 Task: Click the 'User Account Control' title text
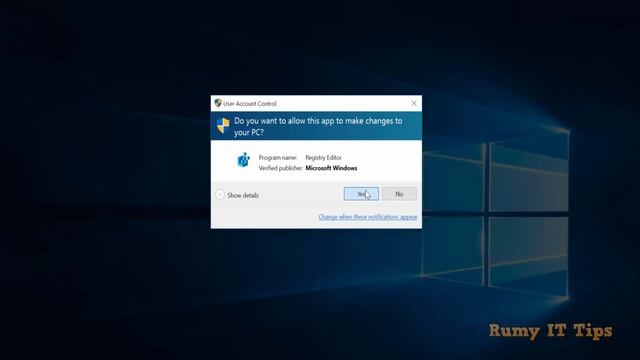click(x=250, y=104)
